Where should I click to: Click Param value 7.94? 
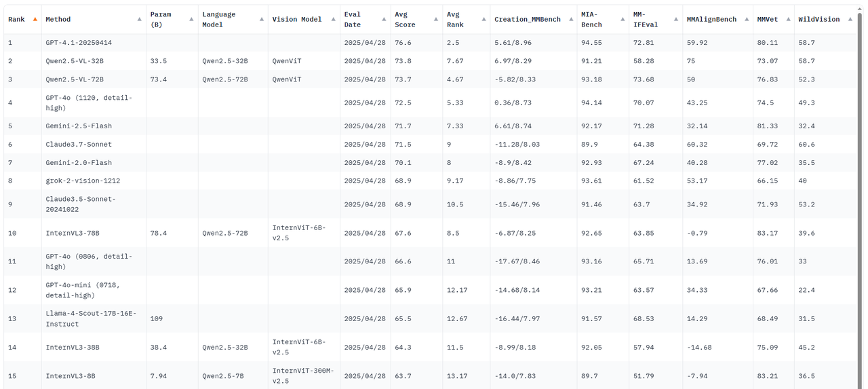tap(158, 375)
